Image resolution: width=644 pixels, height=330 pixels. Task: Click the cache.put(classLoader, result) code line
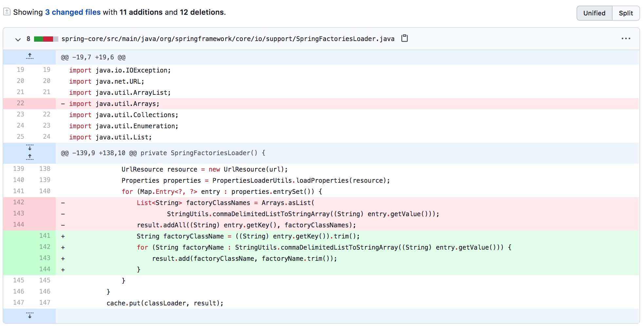pos(165,303)
